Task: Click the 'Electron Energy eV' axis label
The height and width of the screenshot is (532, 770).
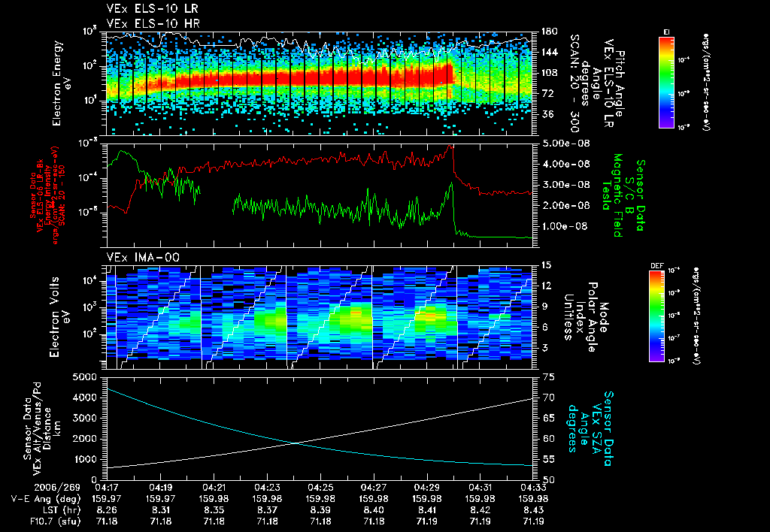Action: (61, 83)
